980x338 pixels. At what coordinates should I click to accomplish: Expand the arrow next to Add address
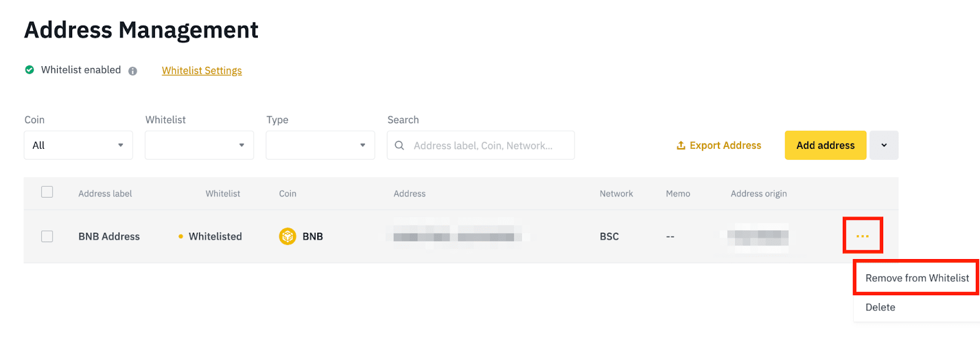pos(884,146)
